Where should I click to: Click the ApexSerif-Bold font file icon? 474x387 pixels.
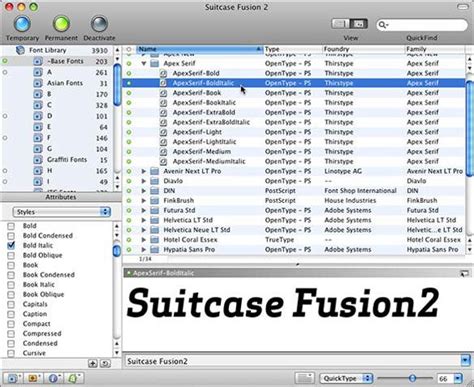coord(163,73)
